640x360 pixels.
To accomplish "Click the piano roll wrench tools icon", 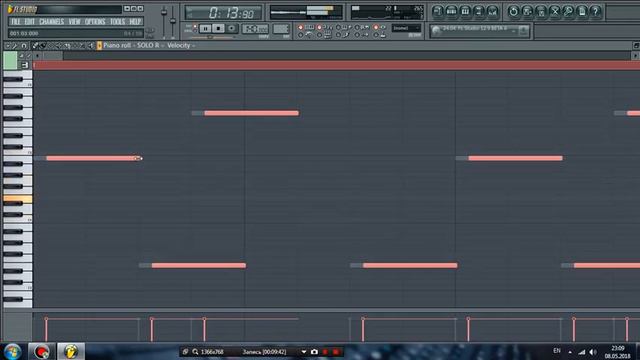I will tap(16, 46).
